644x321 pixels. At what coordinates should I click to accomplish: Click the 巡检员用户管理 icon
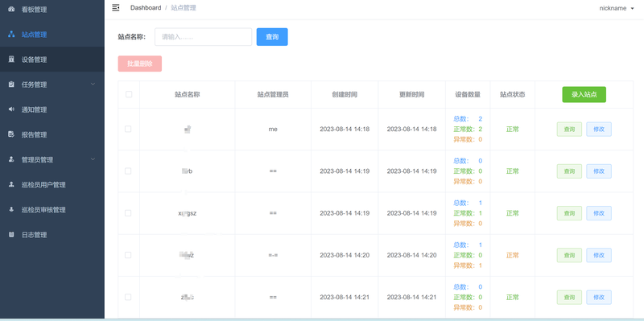point(11,185)
